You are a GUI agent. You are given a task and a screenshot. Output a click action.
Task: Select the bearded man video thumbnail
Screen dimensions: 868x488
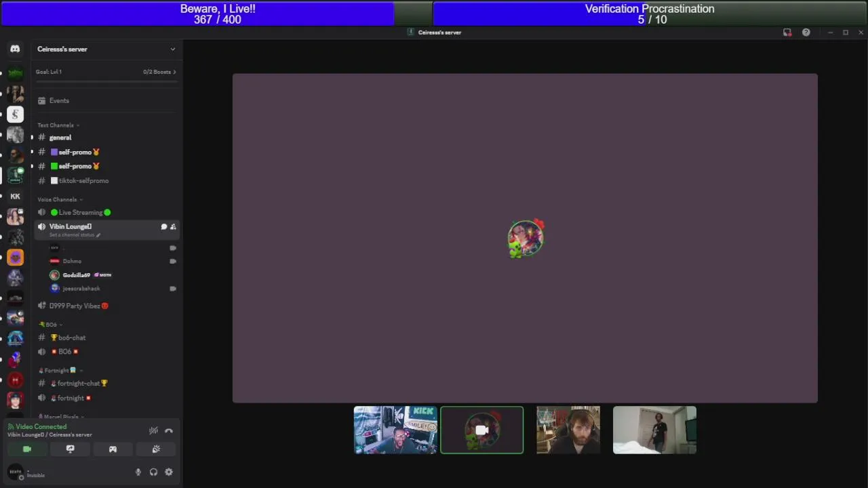coord(568,430)
